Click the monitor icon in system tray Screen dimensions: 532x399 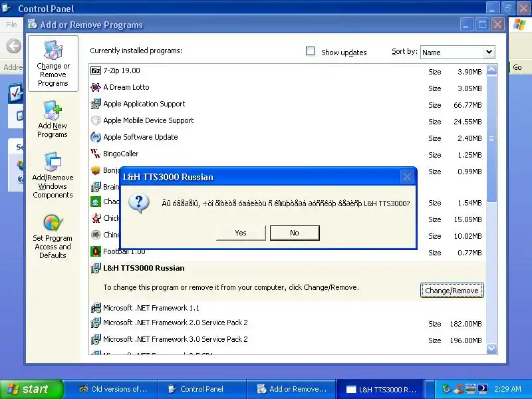[x=470, y=389]
